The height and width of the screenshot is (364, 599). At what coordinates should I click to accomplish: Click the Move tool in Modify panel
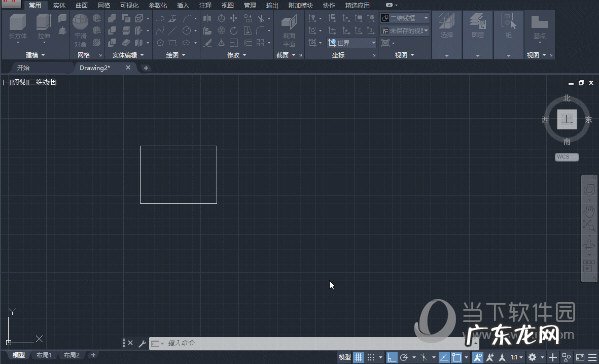(233, 18)
